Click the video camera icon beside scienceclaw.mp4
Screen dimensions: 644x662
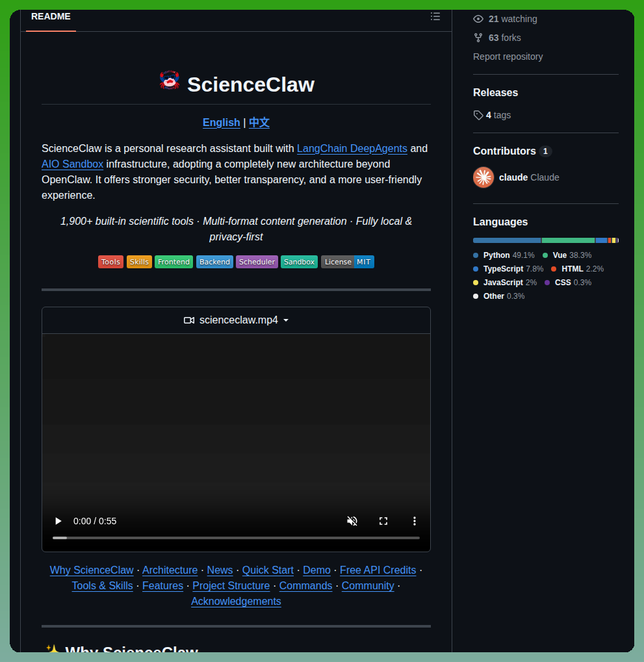[x=188, y=320]
